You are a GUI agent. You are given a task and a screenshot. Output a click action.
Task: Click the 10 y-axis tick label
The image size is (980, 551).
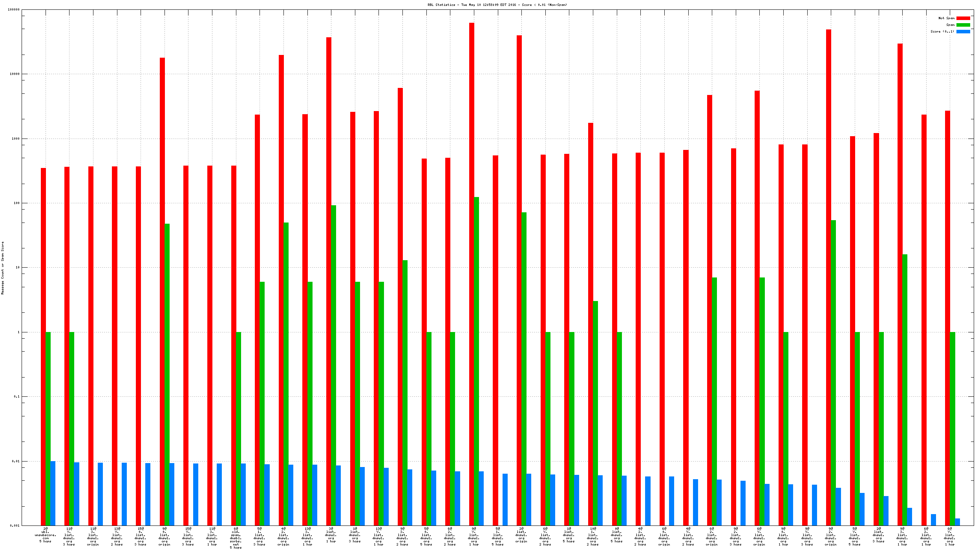coord(17,268)
